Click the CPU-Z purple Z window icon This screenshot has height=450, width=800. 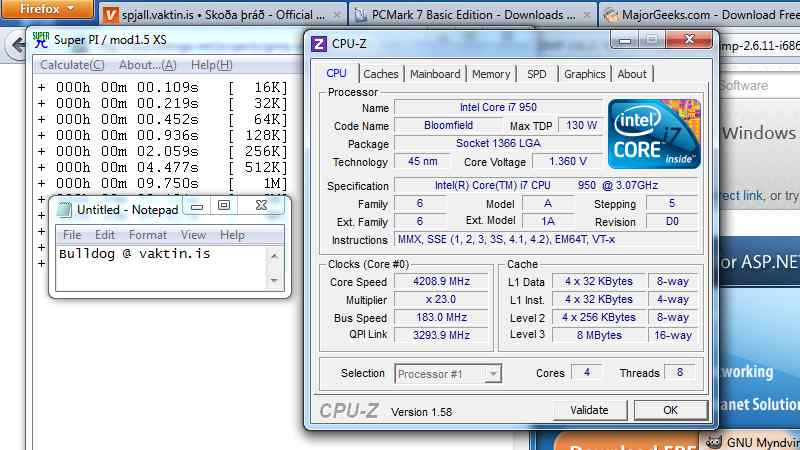pyautogui.click(x=318, y=43)
